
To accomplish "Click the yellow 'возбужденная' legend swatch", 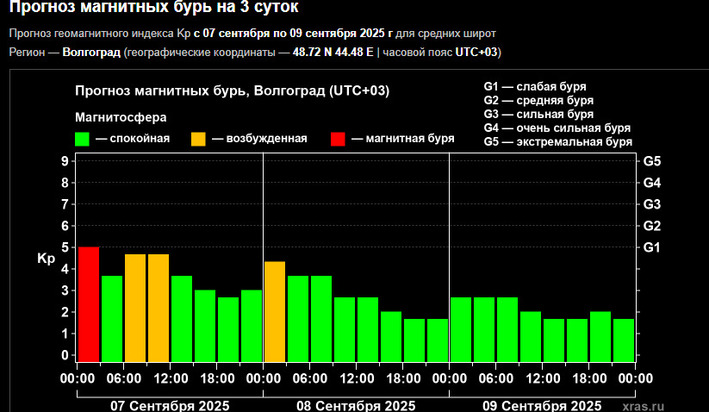I will coord(201,138).
